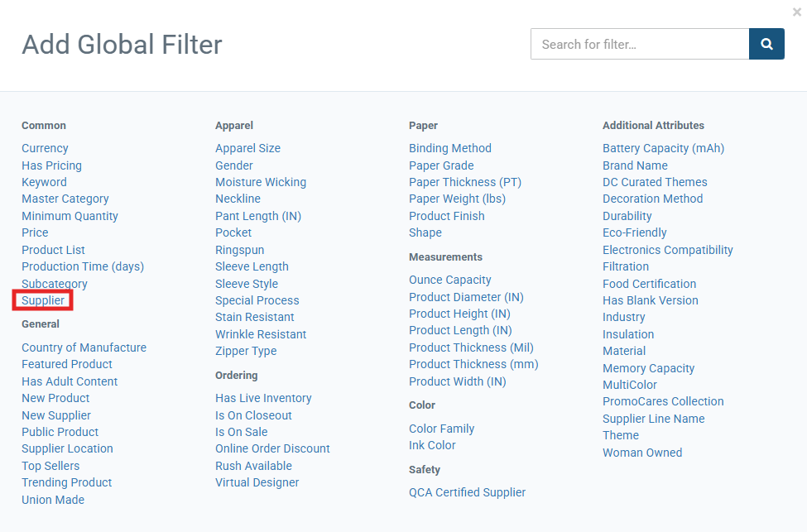
Task: Pick the Zipper Type filter
Action: [x=246, y=351]
